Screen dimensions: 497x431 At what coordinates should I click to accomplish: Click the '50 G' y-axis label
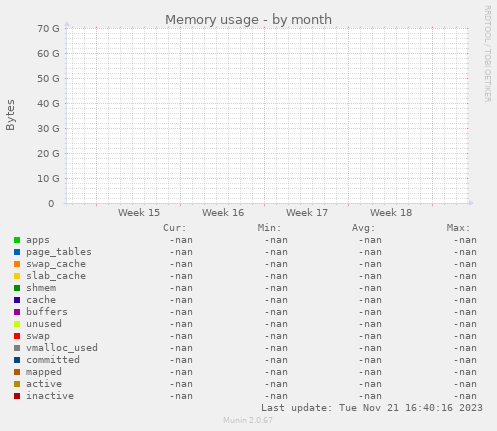click(48, 79)
